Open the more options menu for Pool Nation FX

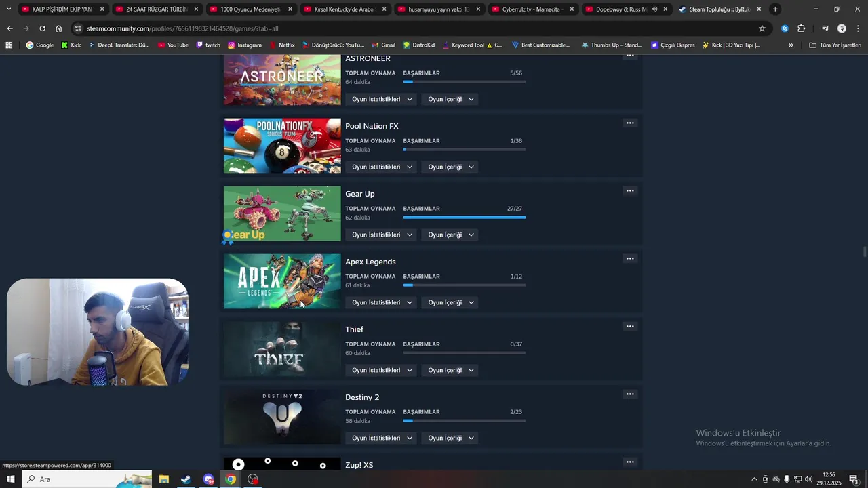click(x=630, y=123)
